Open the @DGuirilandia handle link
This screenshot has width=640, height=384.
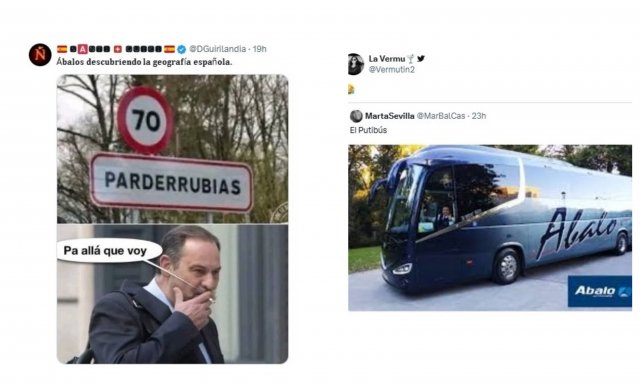click(x=218, y=49)
